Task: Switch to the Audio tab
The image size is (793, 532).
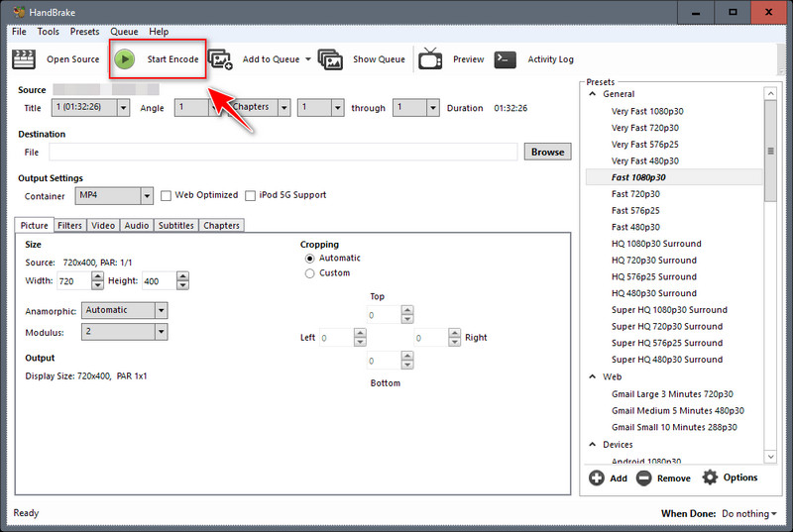Action: click(137, 225)
